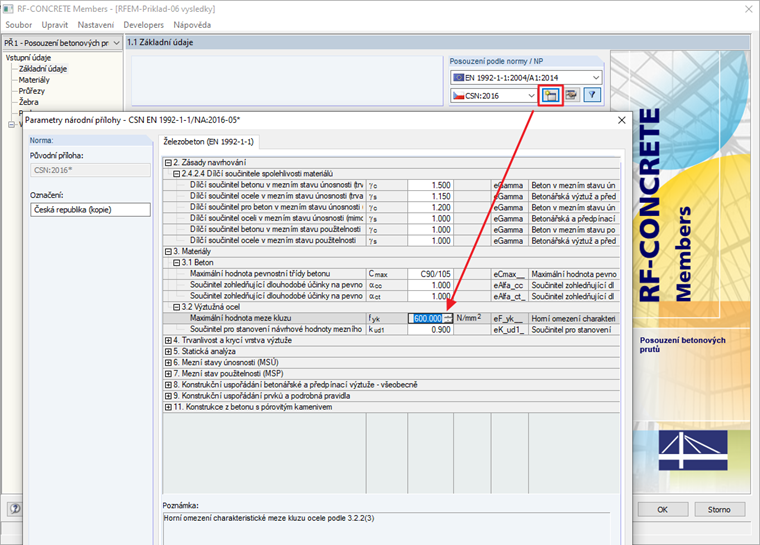760x545 pixels.
Task: Open the Soubor menu
Action: click(18, 25)
